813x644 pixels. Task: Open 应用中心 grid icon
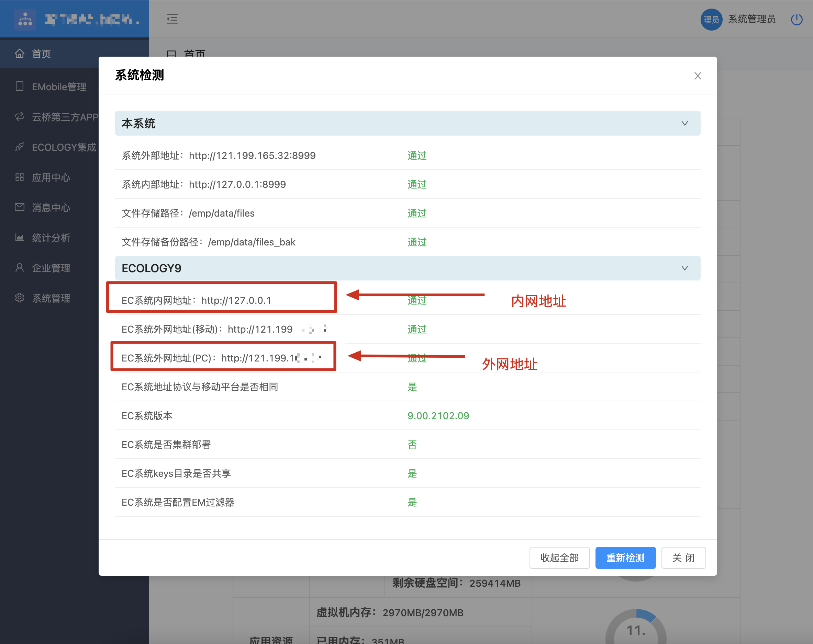(x=20, y=177)
